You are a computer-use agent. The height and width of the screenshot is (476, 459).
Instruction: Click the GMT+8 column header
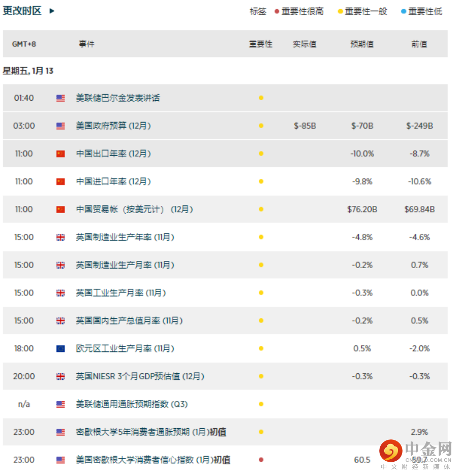coord(24,44)
